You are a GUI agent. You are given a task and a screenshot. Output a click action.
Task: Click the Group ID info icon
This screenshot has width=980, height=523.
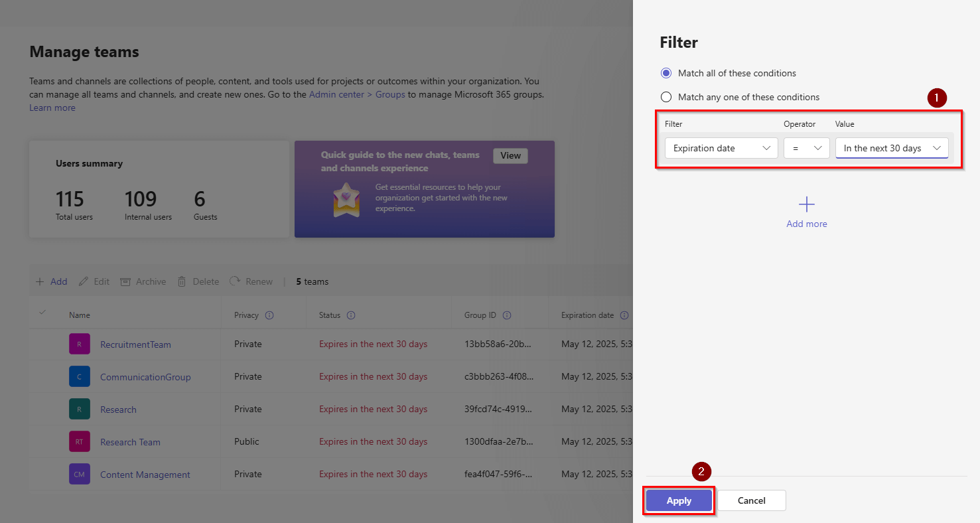507,315
